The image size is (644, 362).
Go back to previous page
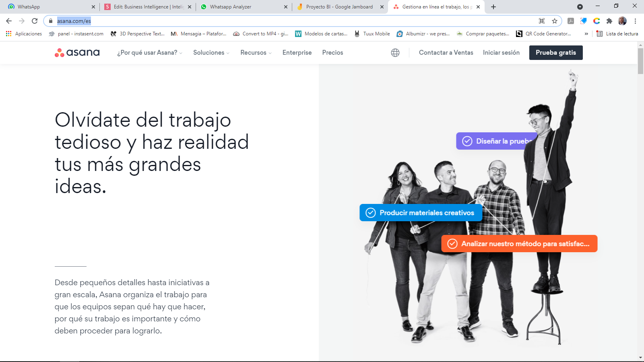coord(9,21)
